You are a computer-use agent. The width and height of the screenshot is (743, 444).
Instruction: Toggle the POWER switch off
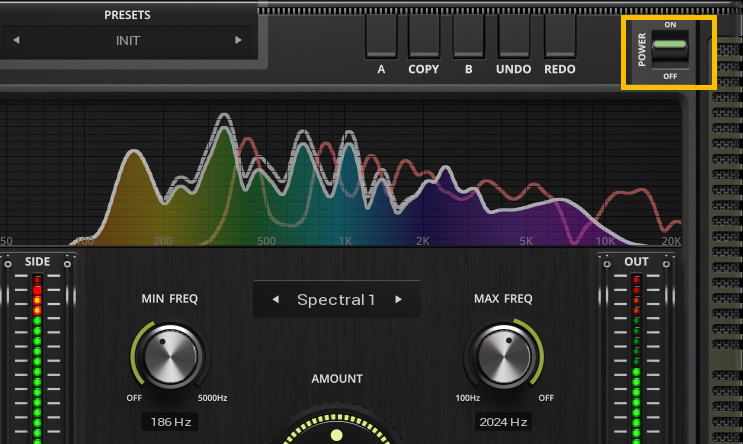tap(670, 49)
